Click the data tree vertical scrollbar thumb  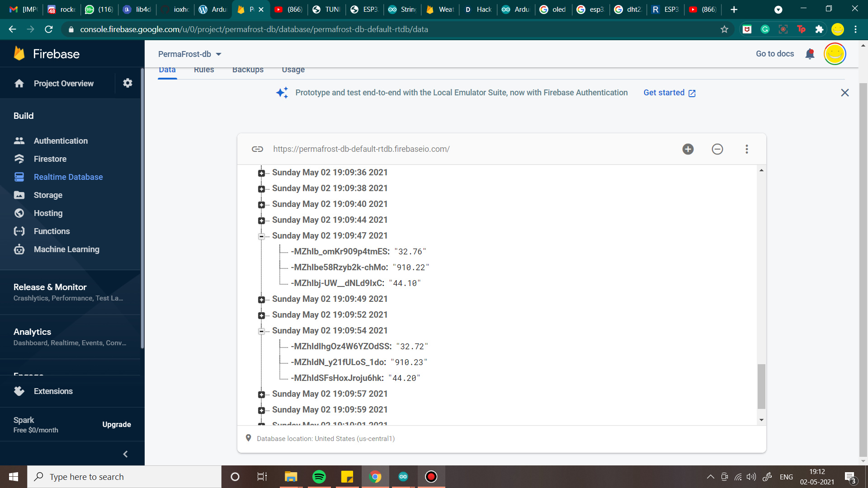[761, 385]
